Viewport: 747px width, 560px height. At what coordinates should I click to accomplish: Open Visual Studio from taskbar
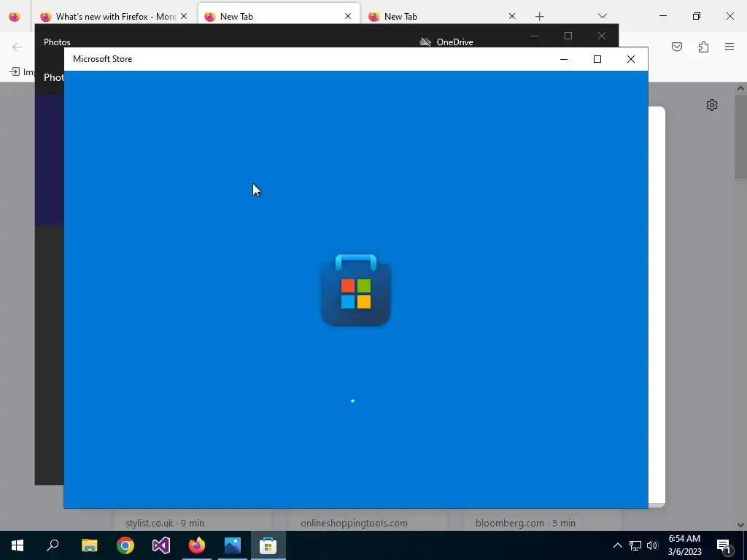click(161, 545)
